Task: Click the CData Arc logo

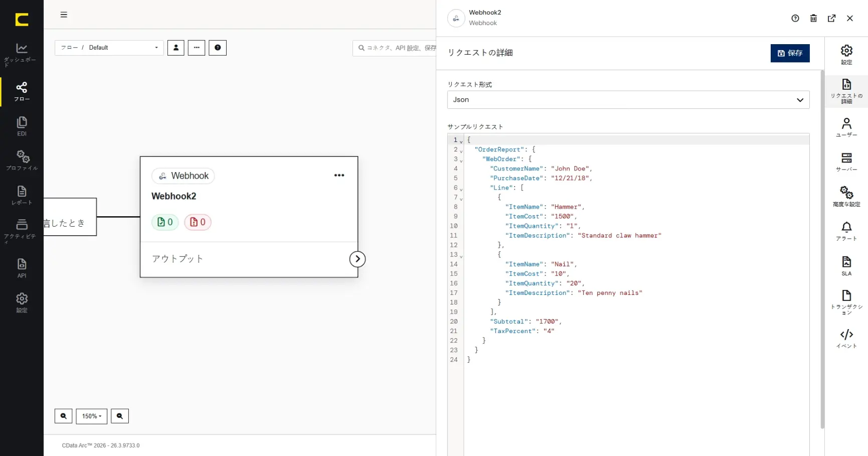Action: (x=22, y=20)
